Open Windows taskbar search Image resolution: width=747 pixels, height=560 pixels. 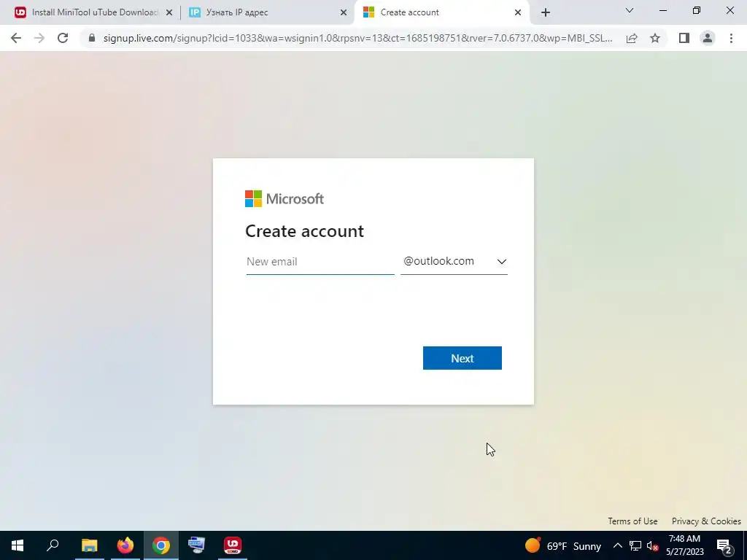pos(53,545)
